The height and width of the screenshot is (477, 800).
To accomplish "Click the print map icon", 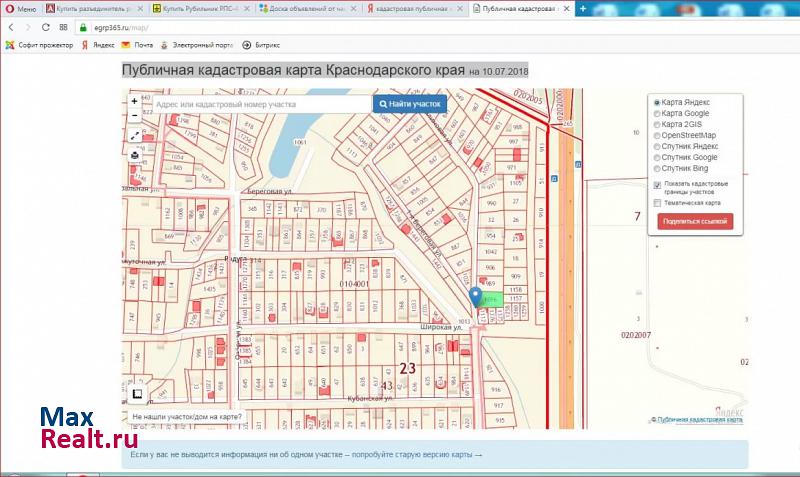I will 134,155.
